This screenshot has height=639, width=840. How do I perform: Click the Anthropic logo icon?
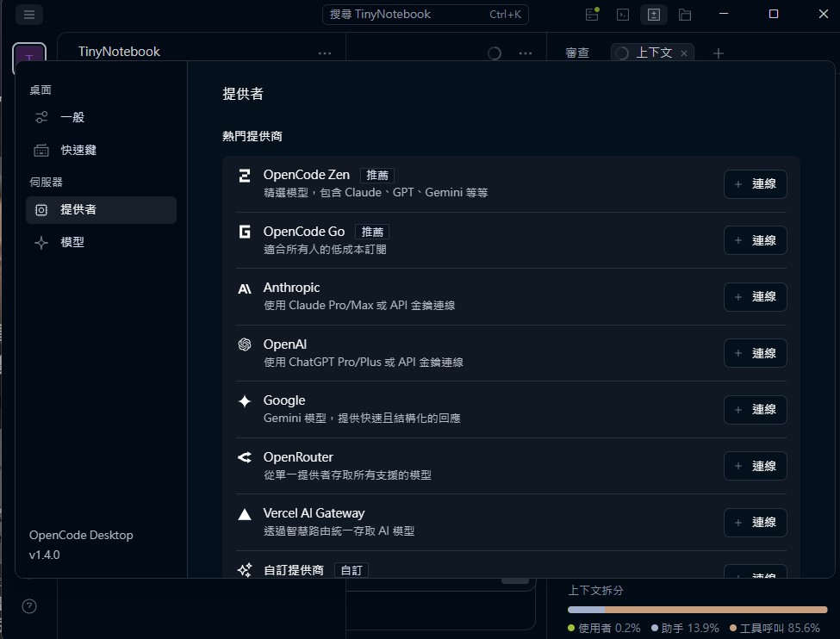(x=245, y=289)
